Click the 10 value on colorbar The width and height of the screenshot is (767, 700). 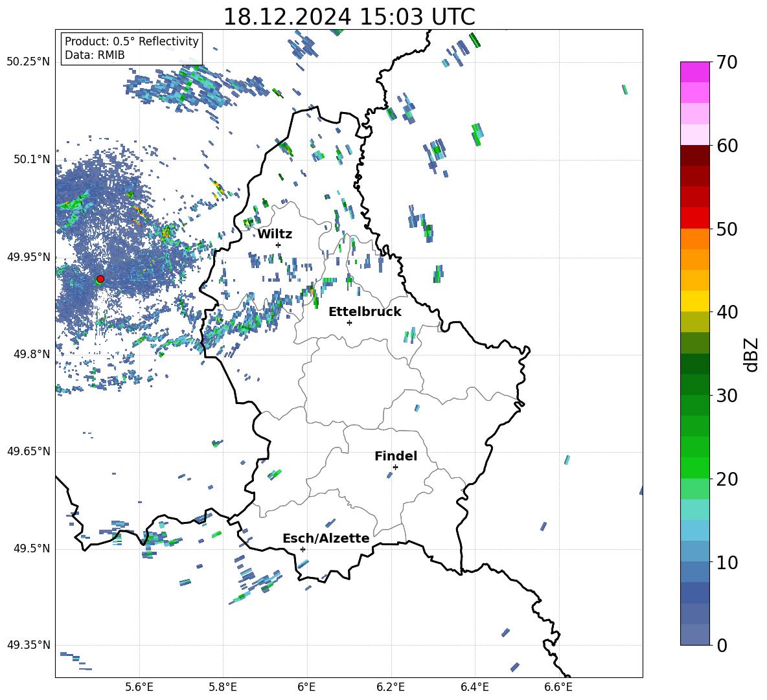click(x=727, y=562)
